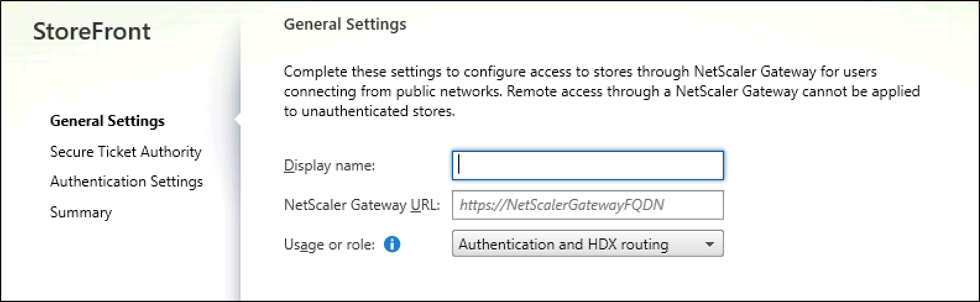Click the General Settings page heading
980x302 pixels.
click(x=345, y=25)
